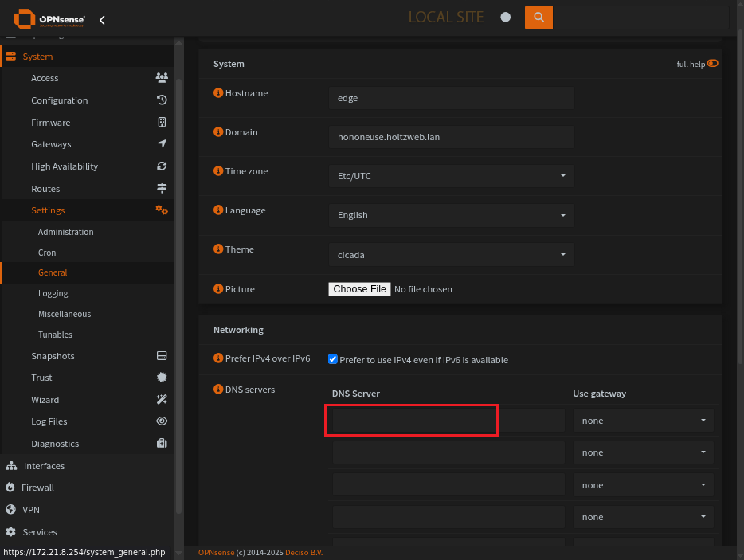The width and height of the screenshot is (744, 560).
Task: Show help for Theme info icon
Action: (x=218, y=249)
